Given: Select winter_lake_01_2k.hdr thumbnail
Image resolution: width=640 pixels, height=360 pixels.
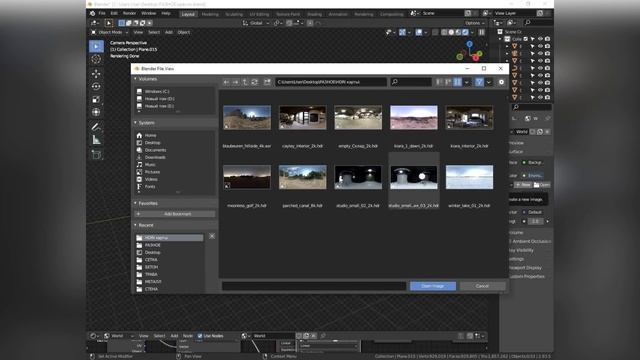Looking at the screenshot, I should click(x=469, y=177).
